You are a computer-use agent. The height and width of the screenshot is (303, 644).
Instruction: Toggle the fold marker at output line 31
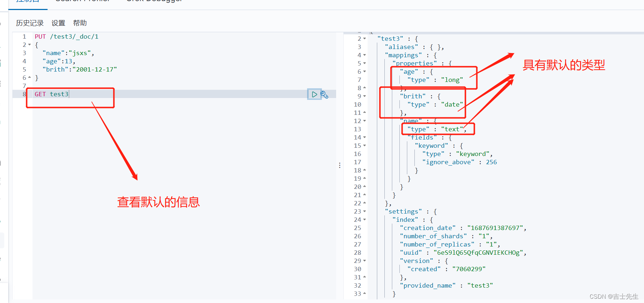[x=364, y=277]
